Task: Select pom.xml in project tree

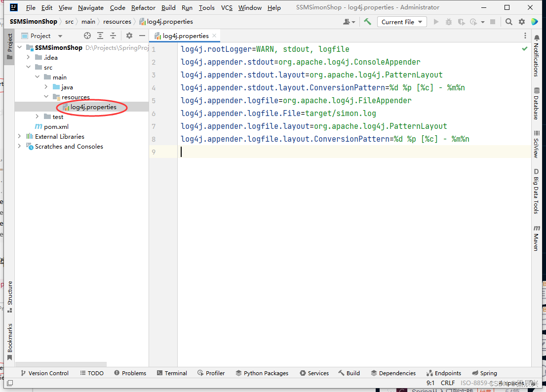Action: coord(56,126)
